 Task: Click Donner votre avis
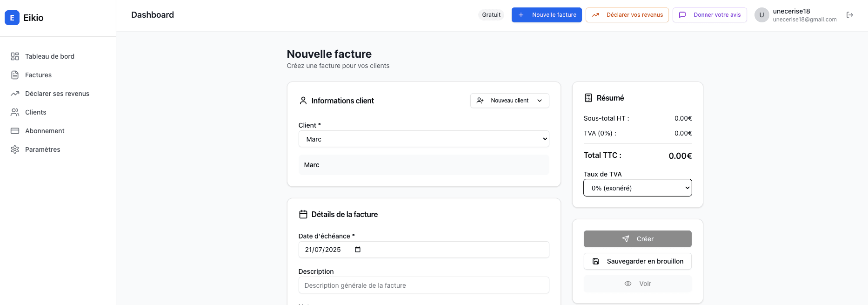tap(709, 14)
